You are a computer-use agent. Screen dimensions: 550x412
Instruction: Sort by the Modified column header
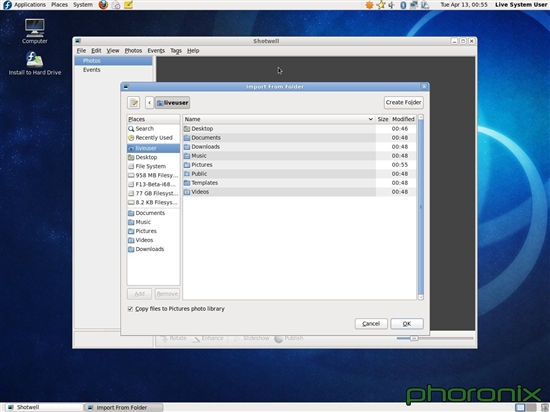pos(403,119)
